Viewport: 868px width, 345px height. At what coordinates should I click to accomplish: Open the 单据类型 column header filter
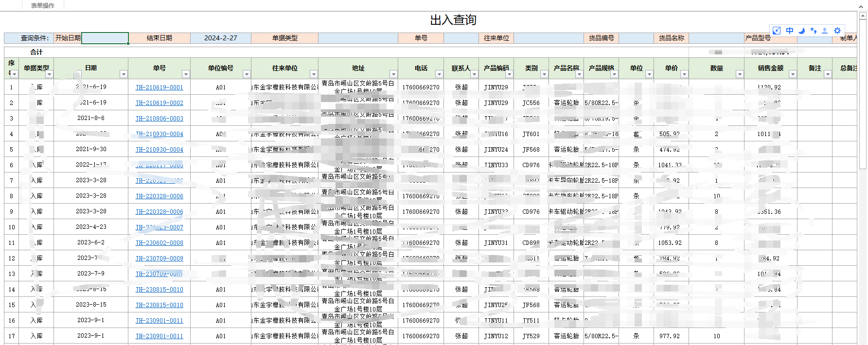click(49, 74)
